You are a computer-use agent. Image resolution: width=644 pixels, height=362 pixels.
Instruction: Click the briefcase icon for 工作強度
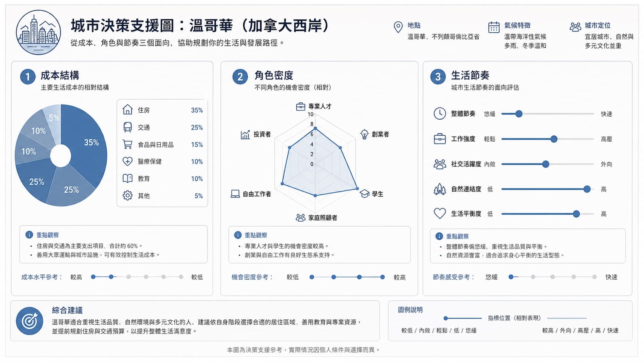[440, 139]
